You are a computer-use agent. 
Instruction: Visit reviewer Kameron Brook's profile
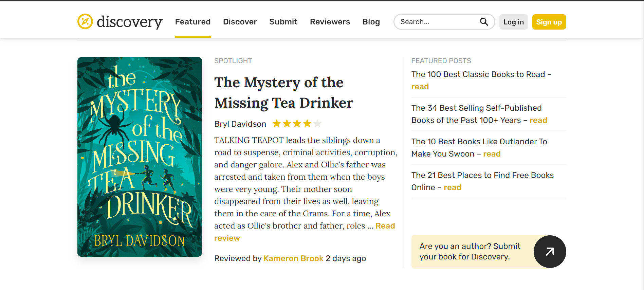click(293, 258)
